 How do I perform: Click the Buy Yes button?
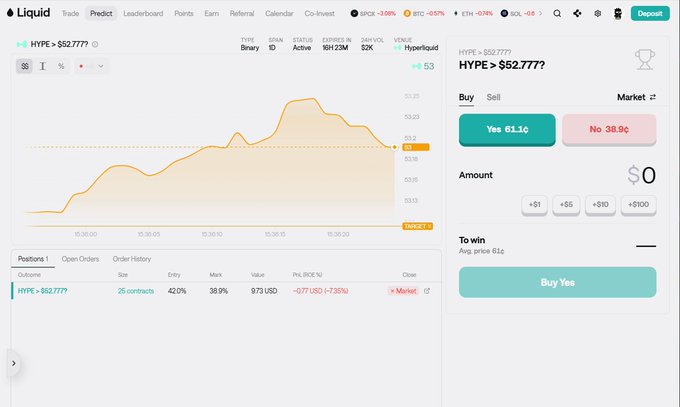pyautogui.click(x=557, y=282)
